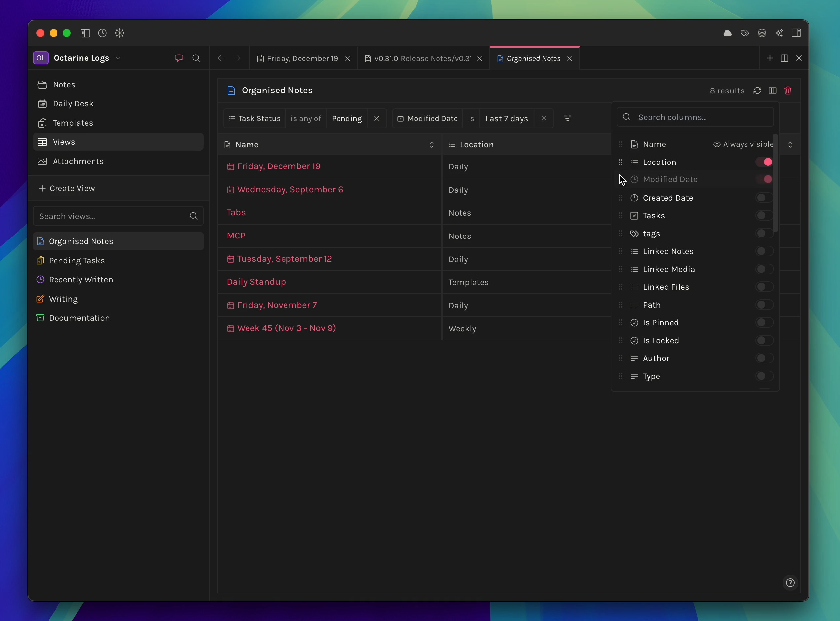The image size is (840, 621).
Task: Open the column visibility icon
Action: click(772, 91)
